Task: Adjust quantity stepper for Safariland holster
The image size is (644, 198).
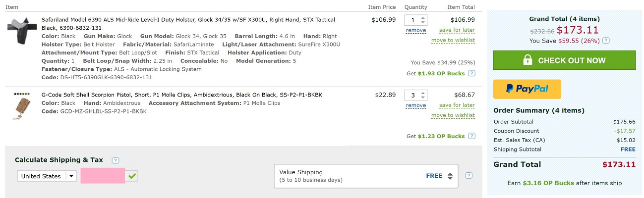Action: click(423, 20)
